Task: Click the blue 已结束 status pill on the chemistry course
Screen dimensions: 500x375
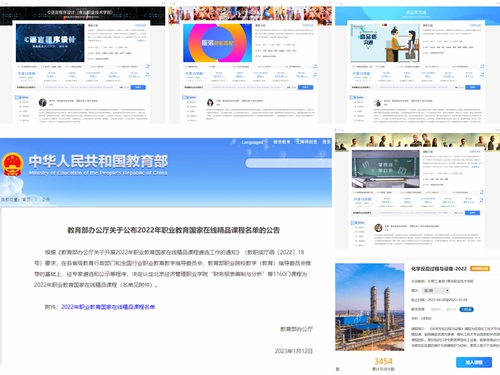Action: point(466,309)
